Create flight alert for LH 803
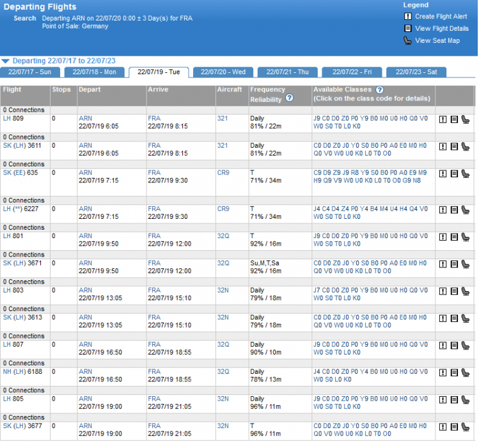479x448 pixels. 443,291
